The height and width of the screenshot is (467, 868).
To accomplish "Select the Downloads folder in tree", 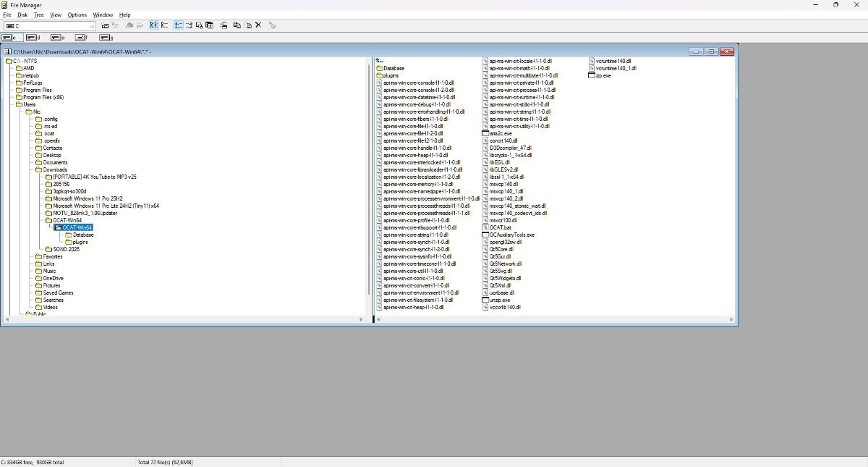I will tap(51, 169).
